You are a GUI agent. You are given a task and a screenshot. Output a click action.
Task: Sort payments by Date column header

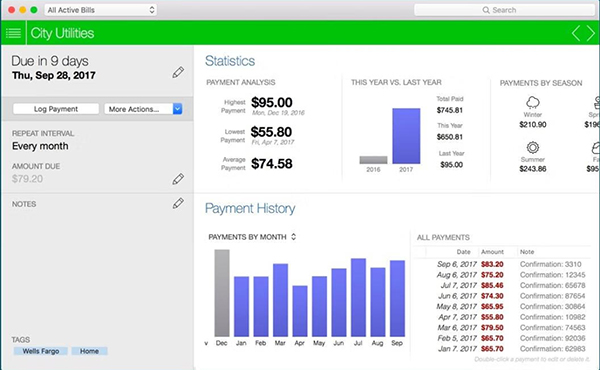coord(463,252)
